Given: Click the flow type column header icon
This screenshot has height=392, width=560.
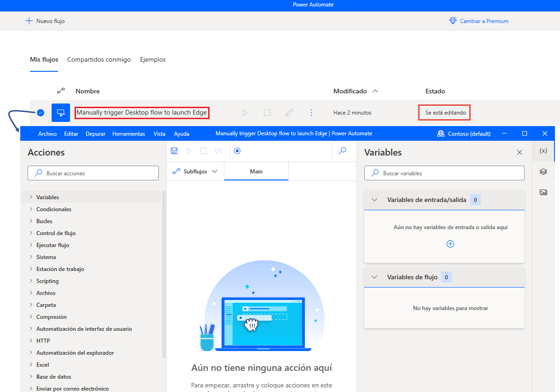Looking at the screenshot, I should point(61,91).
